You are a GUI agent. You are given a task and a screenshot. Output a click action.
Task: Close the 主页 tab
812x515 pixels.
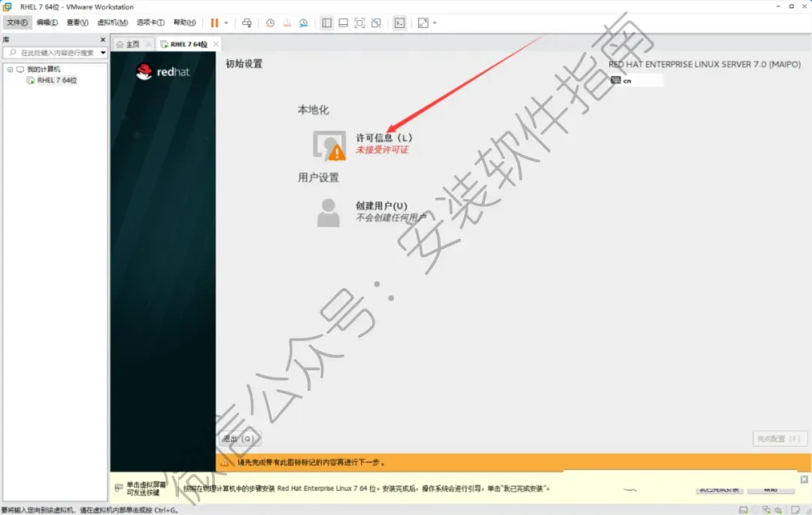click(x=149, y=44)
